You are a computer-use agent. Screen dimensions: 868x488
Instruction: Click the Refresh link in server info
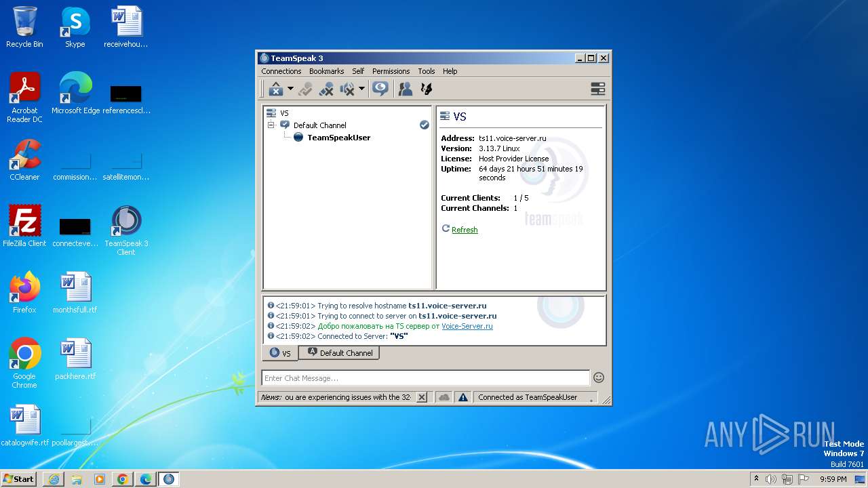465,230
